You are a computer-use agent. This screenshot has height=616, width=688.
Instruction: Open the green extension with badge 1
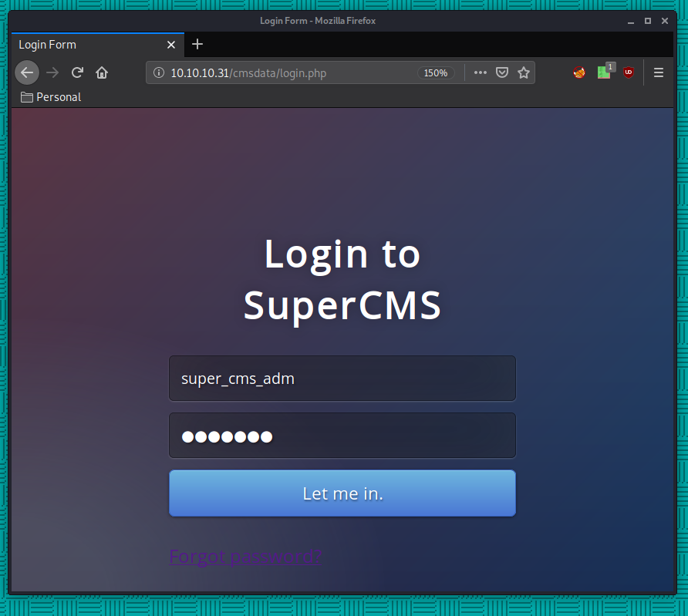(605, 72)
